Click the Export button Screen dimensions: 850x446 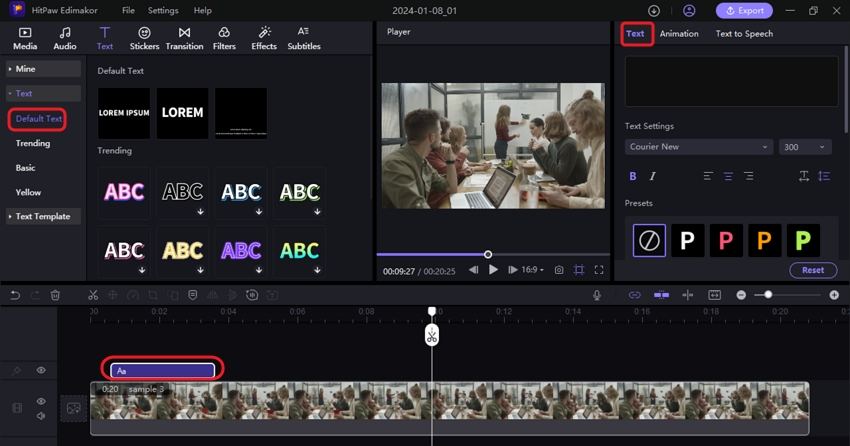(x=744, y=11)
